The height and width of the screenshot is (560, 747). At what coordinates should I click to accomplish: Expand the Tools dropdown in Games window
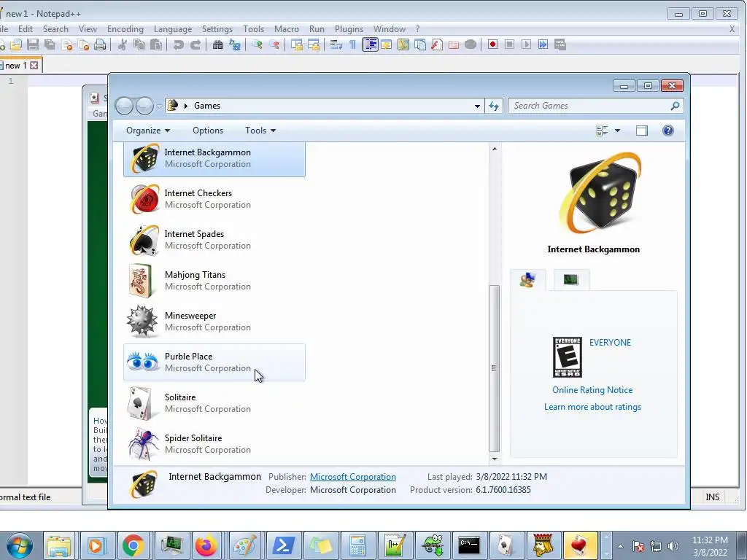click(260, 131)
